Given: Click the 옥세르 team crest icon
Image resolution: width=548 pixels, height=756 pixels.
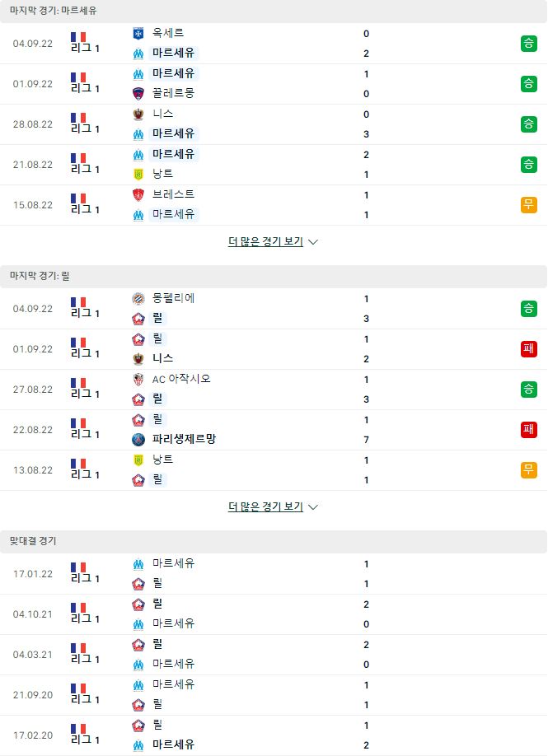Looking at the screenshot, I should 138,33.
